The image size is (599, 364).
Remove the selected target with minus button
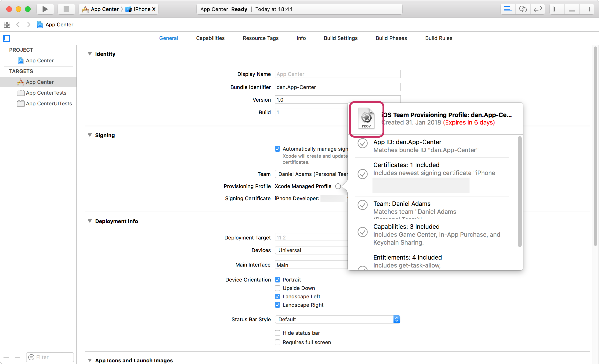click(x=18, y=357)
